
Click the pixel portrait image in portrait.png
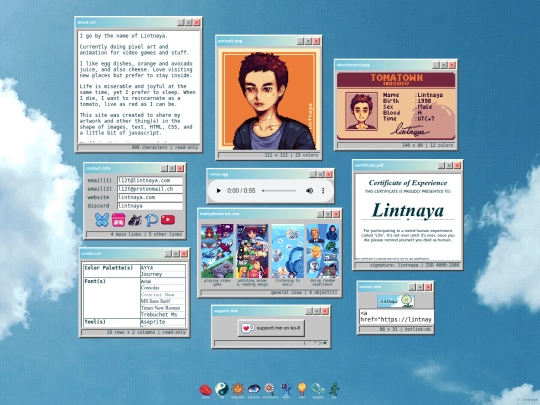(269, 99)
